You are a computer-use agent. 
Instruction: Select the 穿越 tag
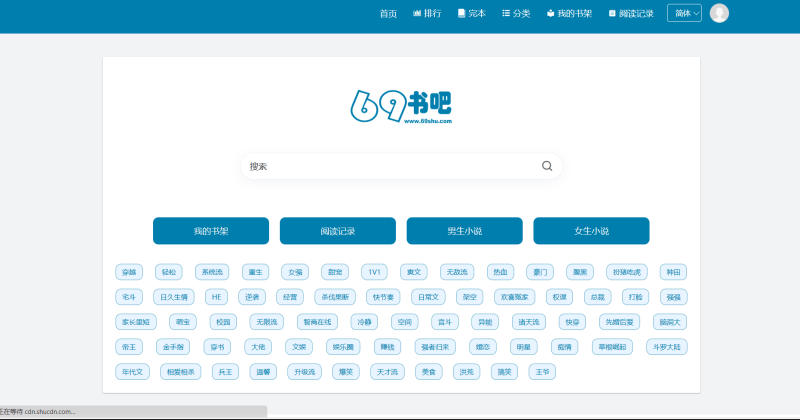[129, 272]
